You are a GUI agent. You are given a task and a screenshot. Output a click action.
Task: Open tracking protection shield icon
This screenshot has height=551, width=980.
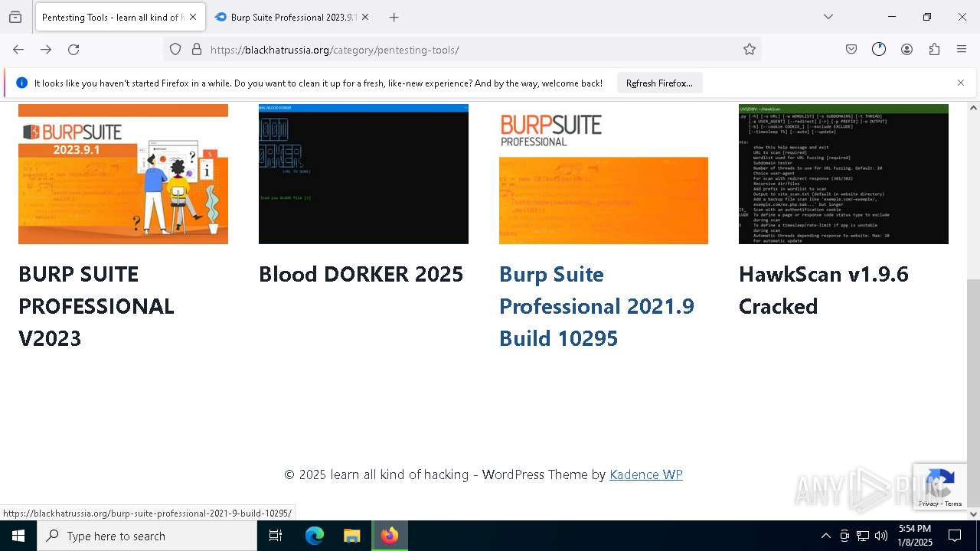(175, 50)
